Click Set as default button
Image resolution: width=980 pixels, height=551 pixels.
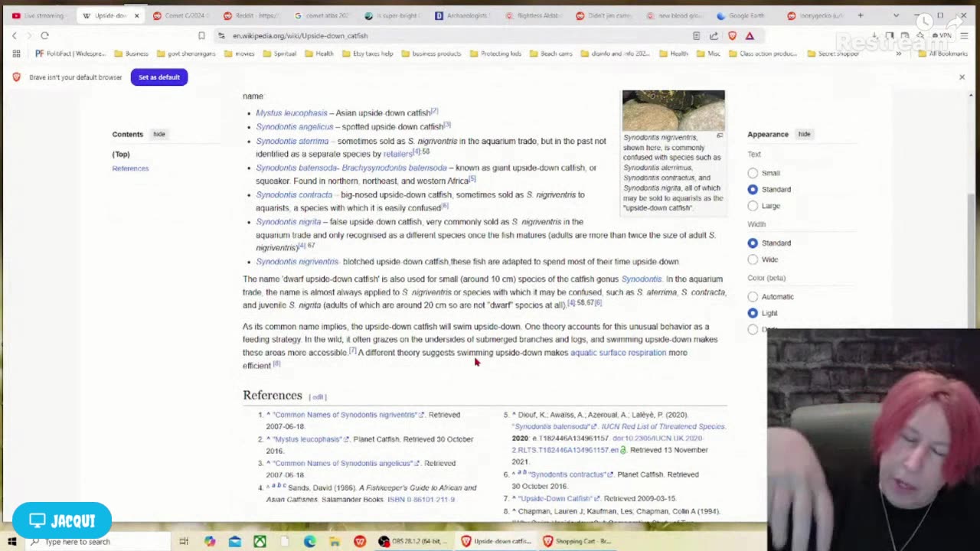pyautogui.click(x=159, y=77)
